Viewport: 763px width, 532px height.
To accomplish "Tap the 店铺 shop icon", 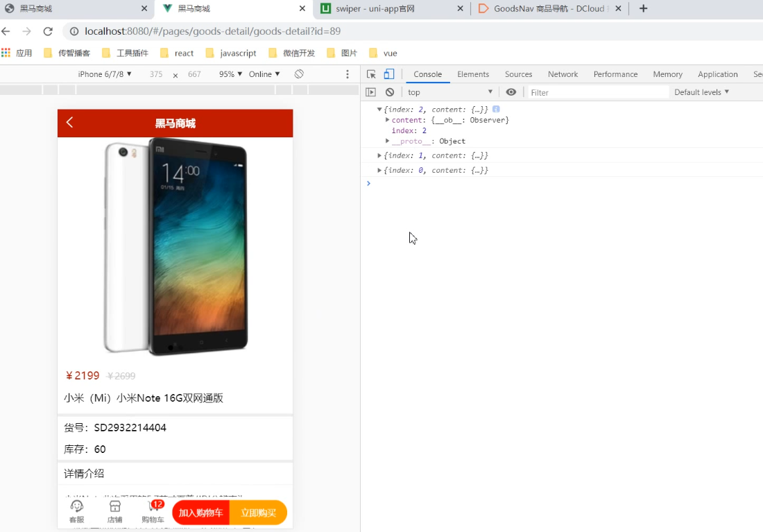I will click(115, 511).
